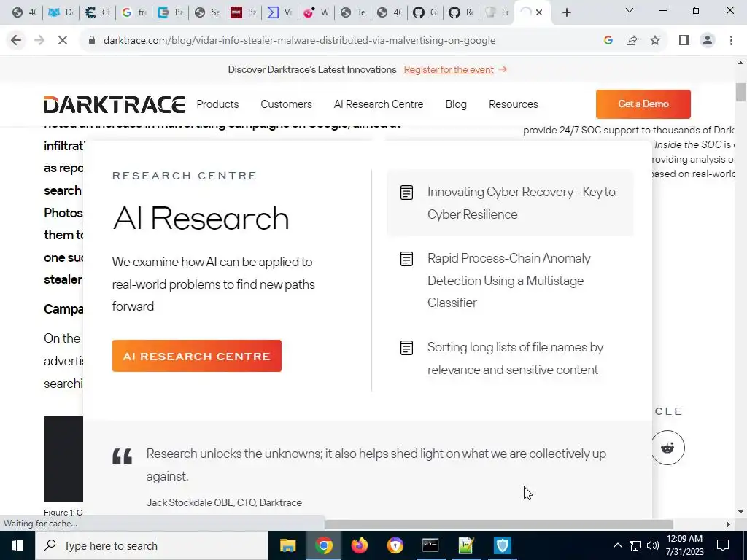Open the Windows Start menu
The width and height of the screenshot is (747, 560).
[18, 545]
